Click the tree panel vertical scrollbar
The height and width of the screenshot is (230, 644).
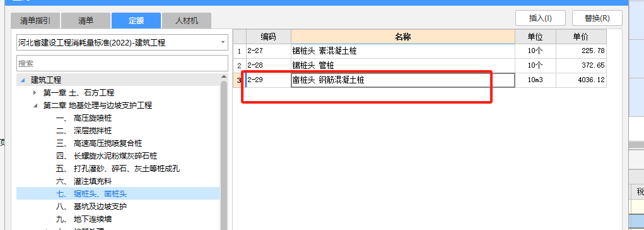(x=224, y=155)
